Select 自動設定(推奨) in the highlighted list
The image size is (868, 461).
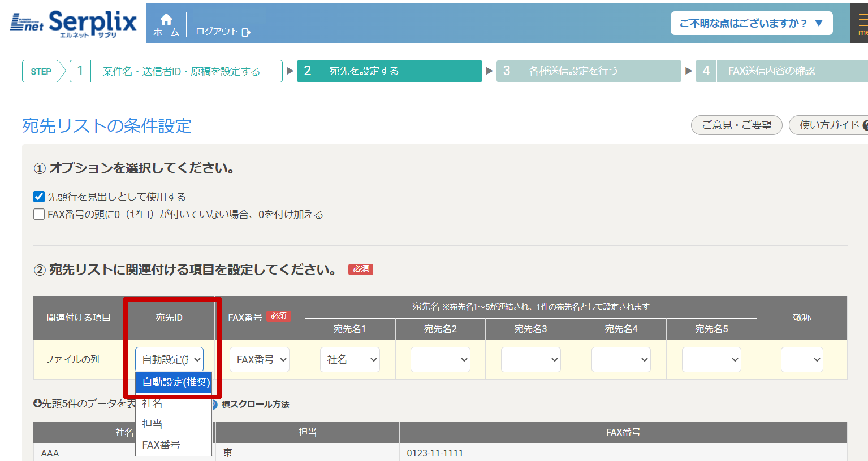(x=174, y=382)
